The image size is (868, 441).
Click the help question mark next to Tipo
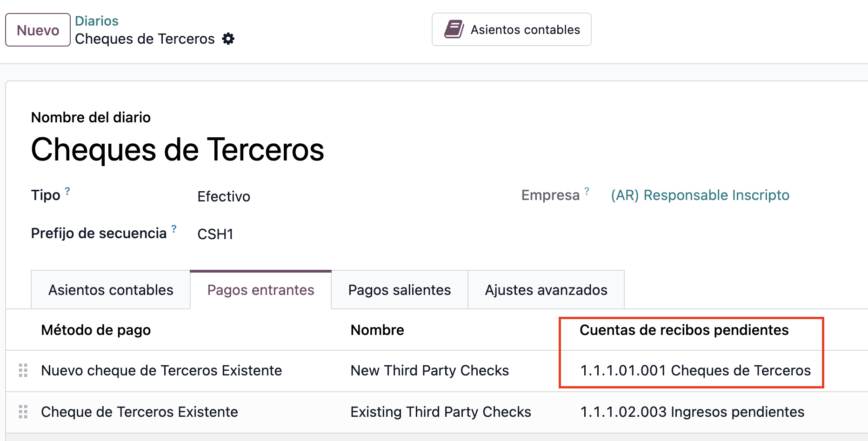[x=67, y=191]
